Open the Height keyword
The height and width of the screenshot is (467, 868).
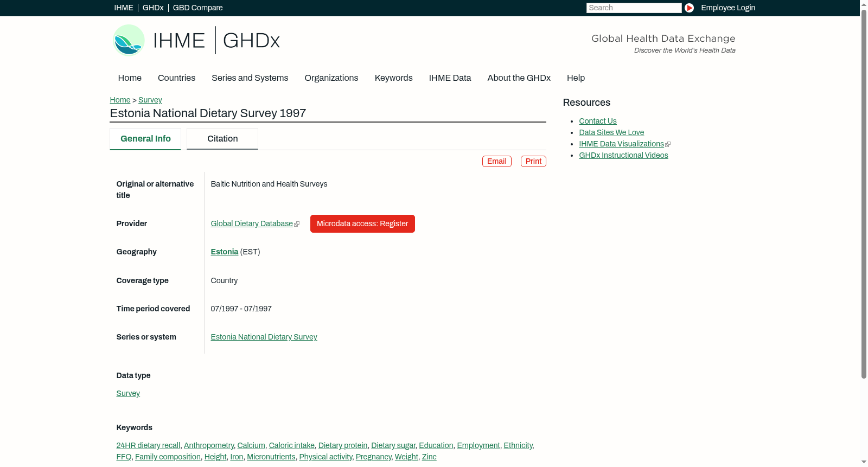pos(215,457)
